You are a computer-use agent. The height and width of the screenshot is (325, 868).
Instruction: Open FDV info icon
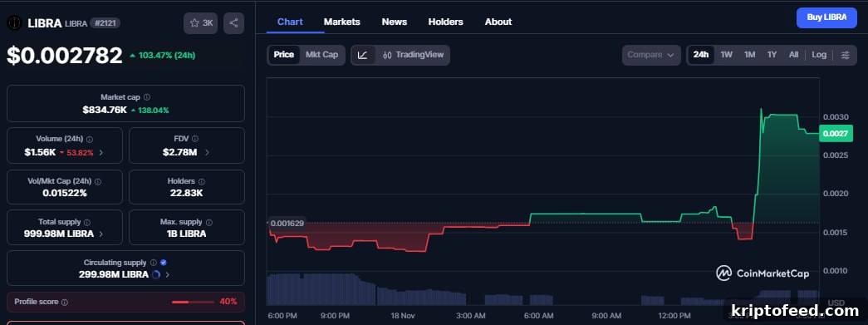(195, 139)
